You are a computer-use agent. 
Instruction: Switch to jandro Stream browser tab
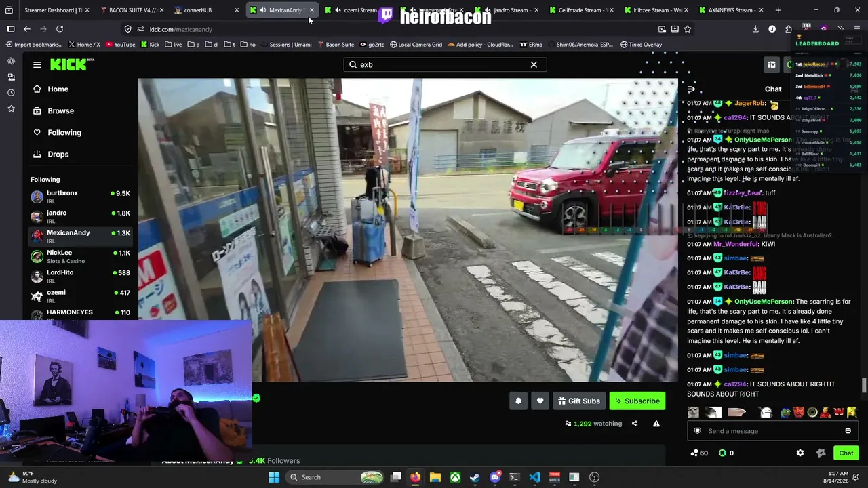point(510,10)
